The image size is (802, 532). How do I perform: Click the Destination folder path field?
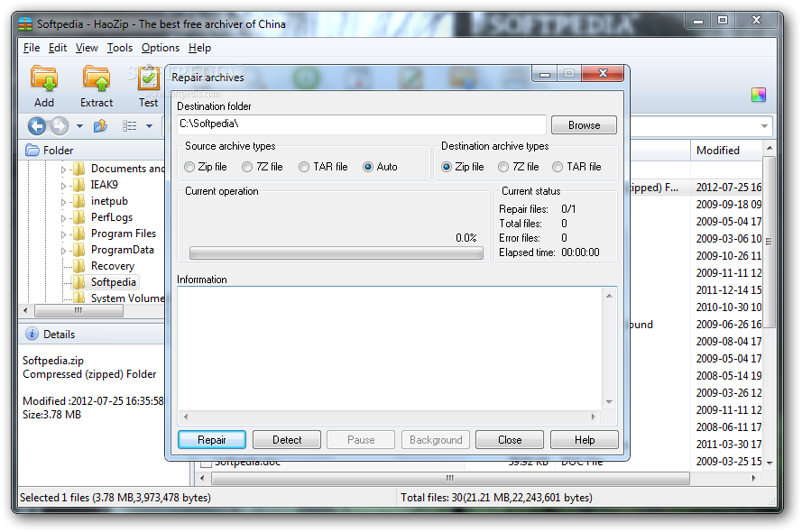362,124
